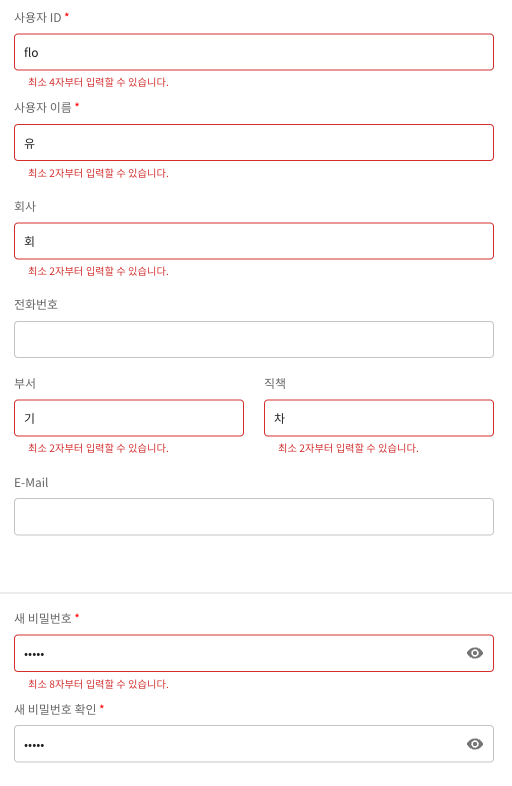Focus the empty 전화번호 input
The height and width of the screenshot is (786, 512).
[x=254, y=339]
